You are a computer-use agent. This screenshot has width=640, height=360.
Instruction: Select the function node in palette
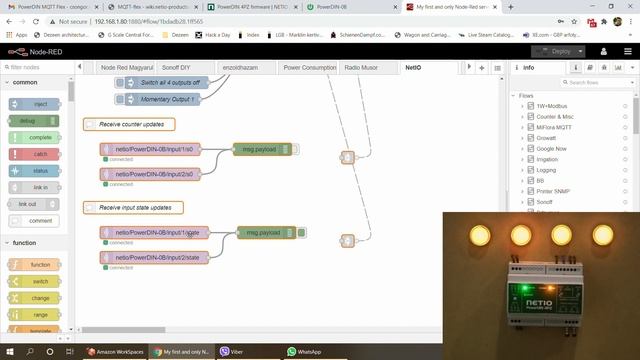coord(34,265)
